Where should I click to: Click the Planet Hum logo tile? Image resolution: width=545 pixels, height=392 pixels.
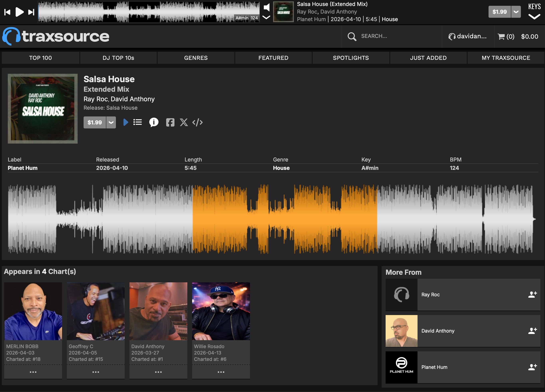tap(401, 367)
